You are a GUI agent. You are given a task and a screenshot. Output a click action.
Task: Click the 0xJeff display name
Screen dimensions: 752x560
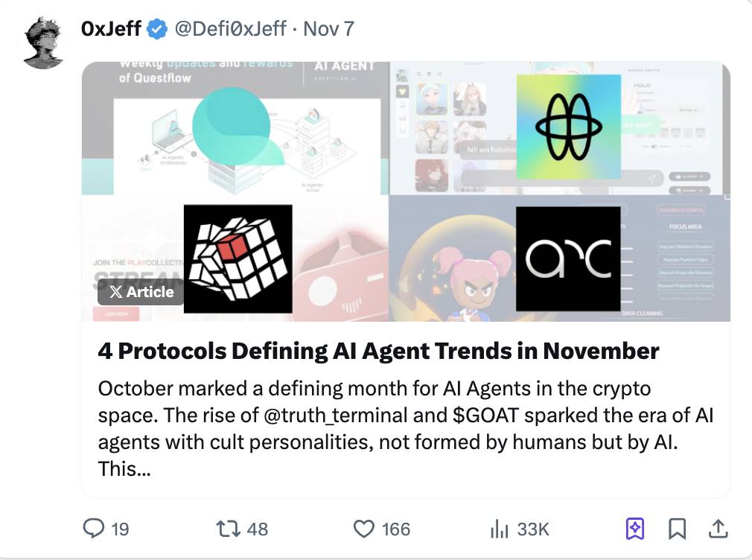(112, 29)
